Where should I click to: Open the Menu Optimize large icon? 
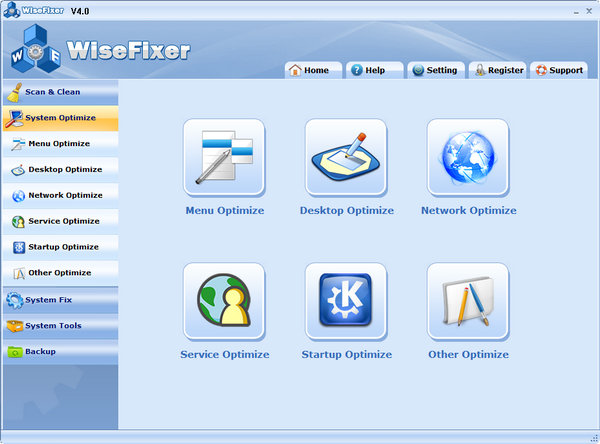(x=224, y=157)
